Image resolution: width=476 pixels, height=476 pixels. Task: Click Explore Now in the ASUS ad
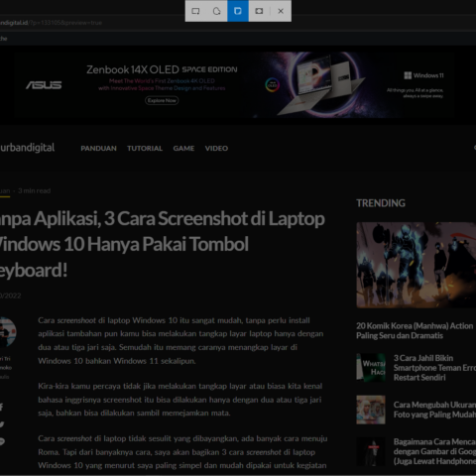(x=162, y=100)
